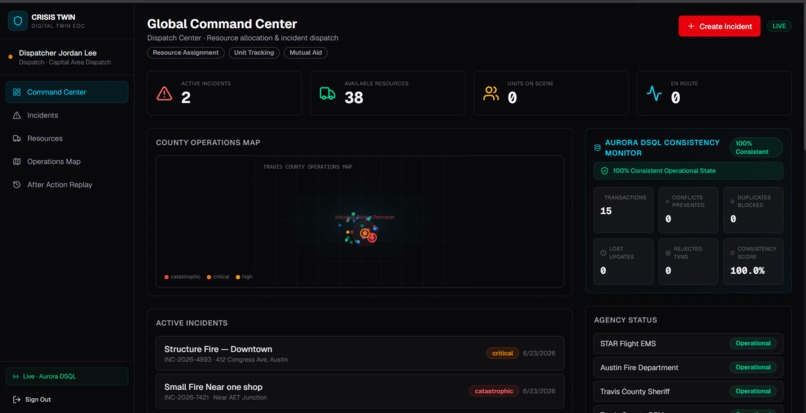Click the After Action Replay history icon
Viewport: 806px width, 413px height.
click(16, 185)
